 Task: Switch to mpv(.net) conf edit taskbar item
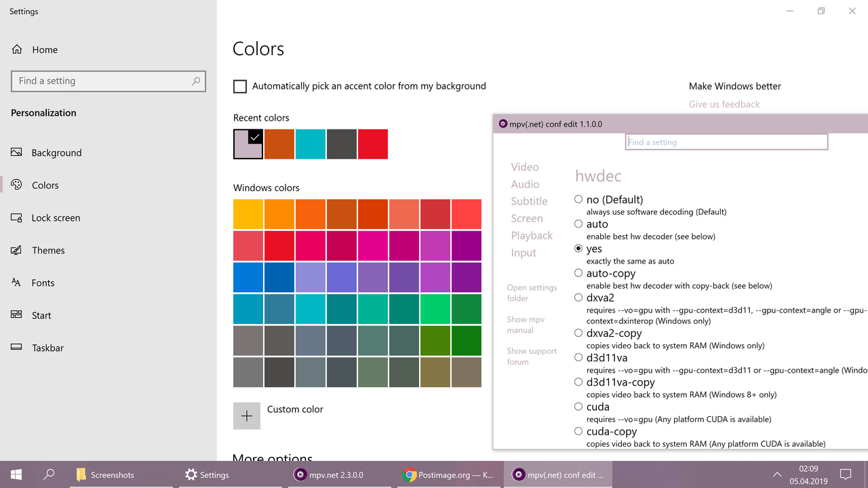coord(558,474)
